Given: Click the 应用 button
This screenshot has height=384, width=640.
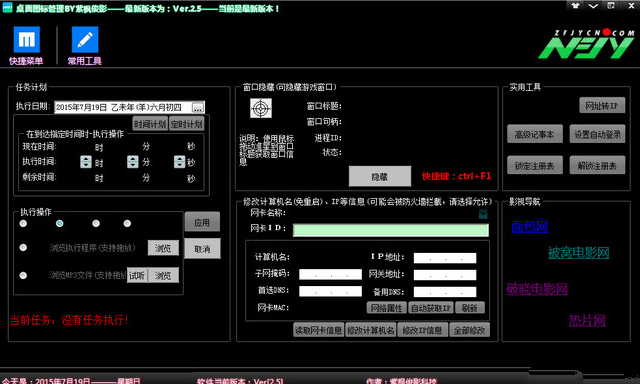Looking at the screenshot, I should coord(202,222).
